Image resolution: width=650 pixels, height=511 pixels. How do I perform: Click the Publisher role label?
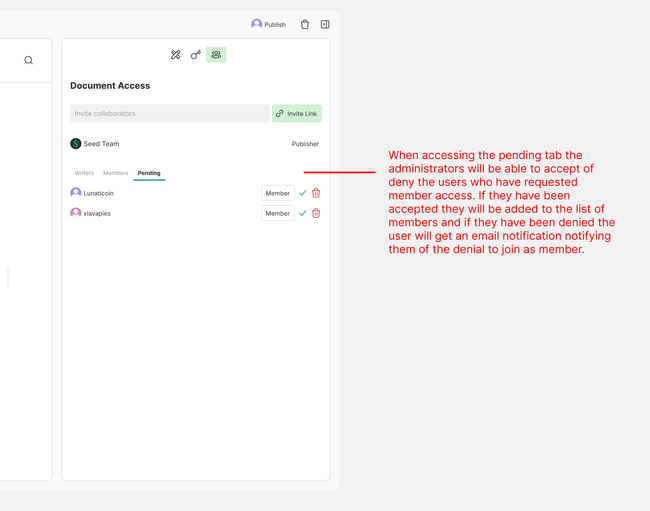click(305, 144)
